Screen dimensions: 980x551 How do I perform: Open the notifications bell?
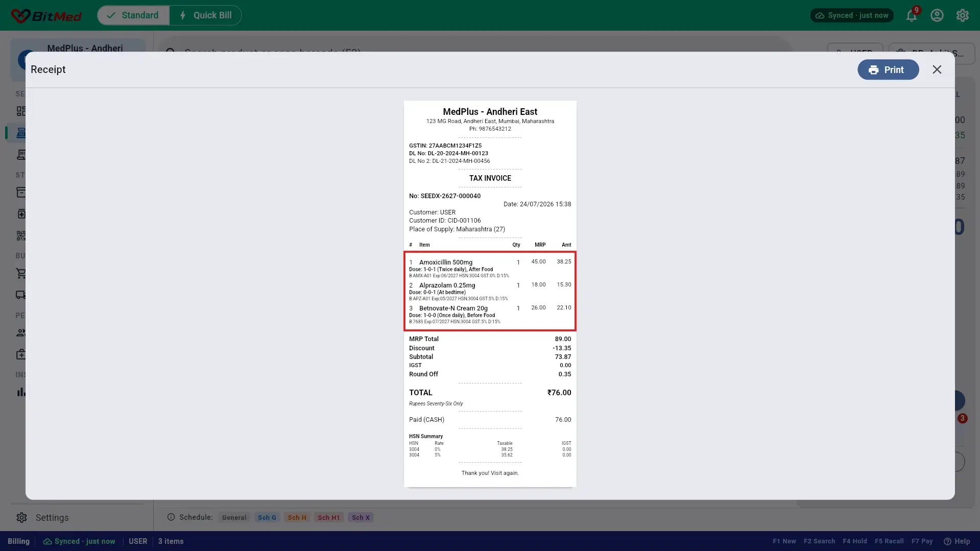click(912, 15)
